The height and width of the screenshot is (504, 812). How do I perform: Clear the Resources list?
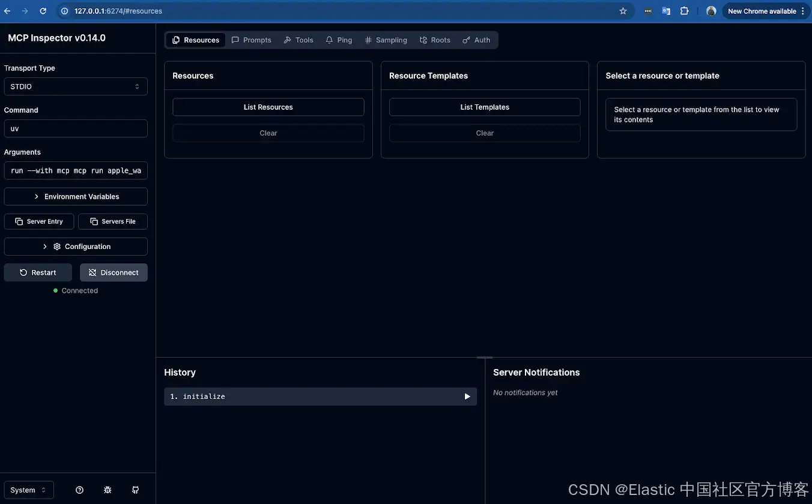(x=268, y=133)
